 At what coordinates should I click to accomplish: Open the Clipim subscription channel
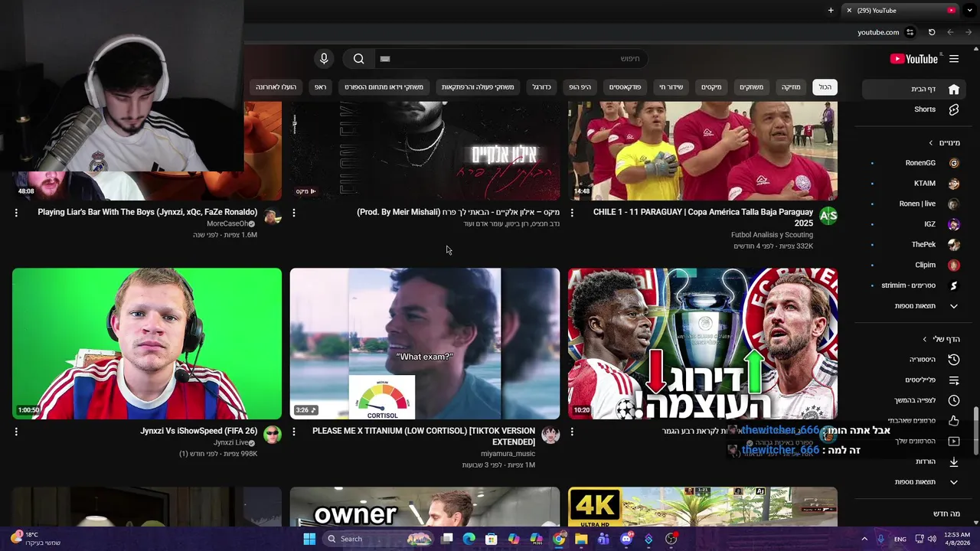pos(914,265)
